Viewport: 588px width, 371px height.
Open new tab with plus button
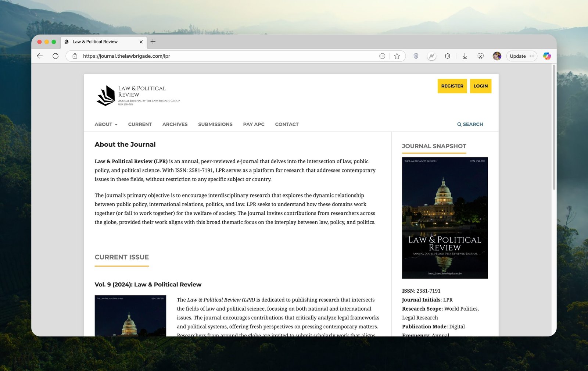point(153,42)
